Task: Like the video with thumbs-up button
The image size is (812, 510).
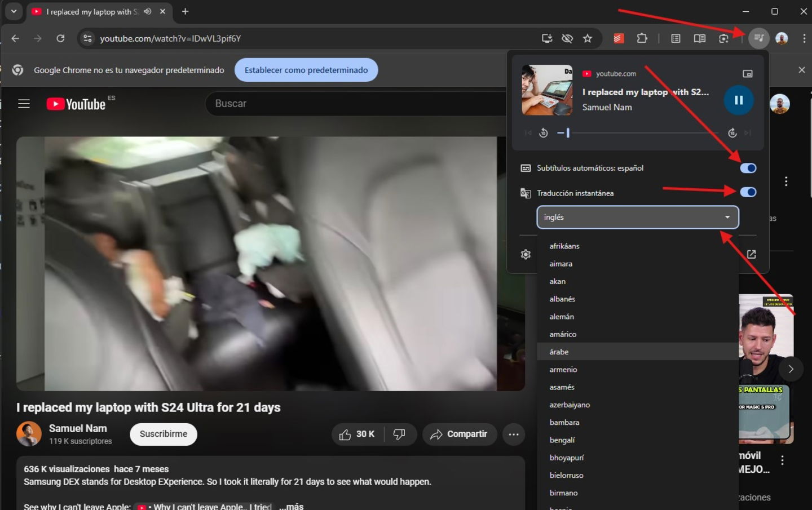Action: coord(358,434)
